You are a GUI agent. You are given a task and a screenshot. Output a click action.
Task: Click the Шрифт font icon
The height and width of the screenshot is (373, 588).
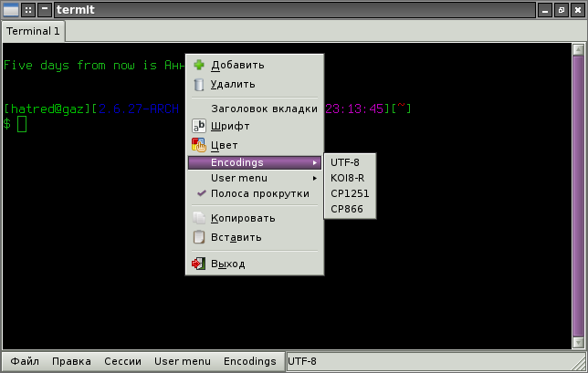coord(199,126)
